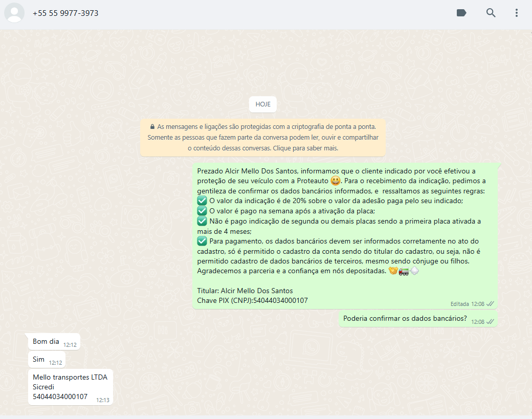Viewport: 532px width, 419px height.
Task: Select the received 'Sim' message bubble
Action: pos(39,360)
